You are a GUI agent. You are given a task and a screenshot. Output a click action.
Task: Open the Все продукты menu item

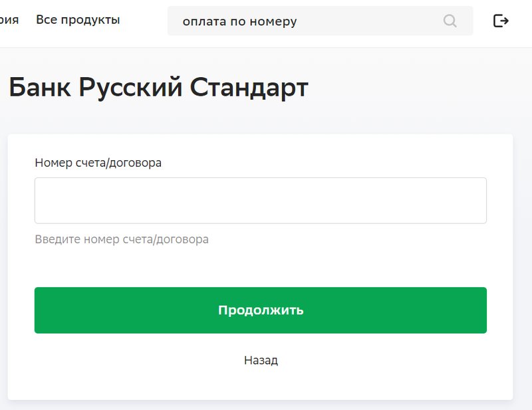pos(78,20)
